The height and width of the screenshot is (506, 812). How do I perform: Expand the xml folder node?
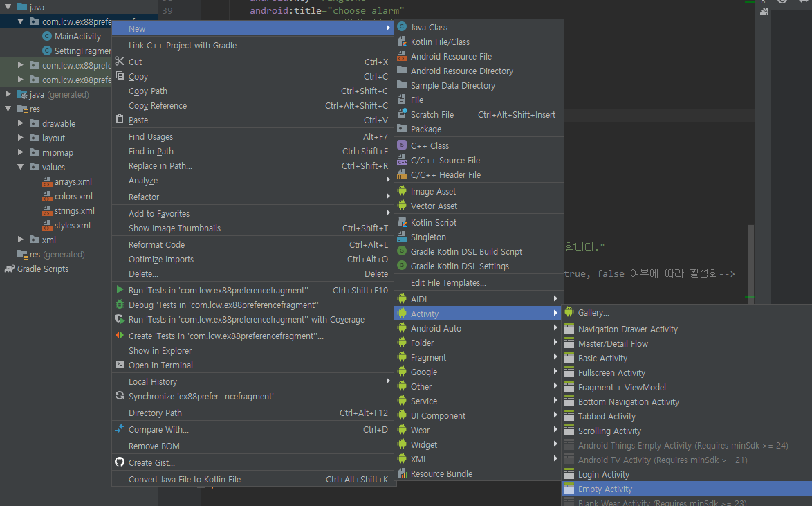[20, 240]
